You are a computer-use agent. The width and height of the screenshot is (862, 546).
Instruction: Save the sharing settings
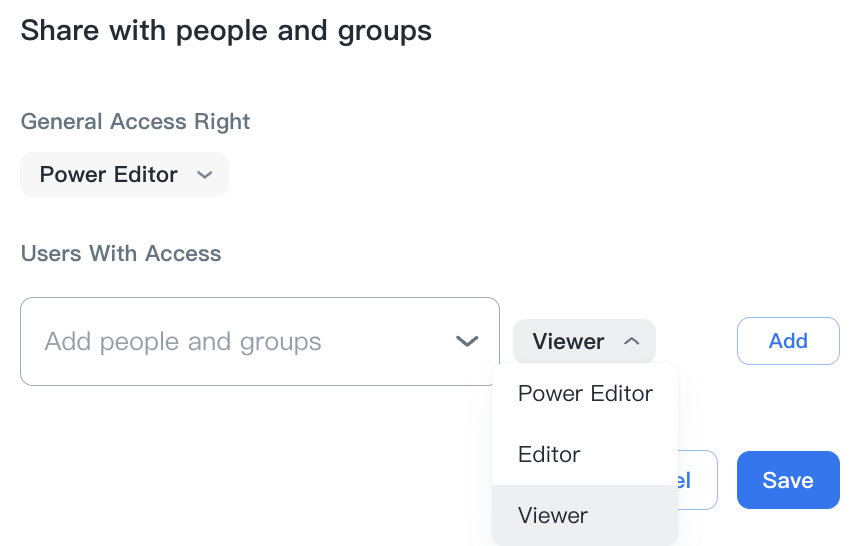pyautogui.click(x=788, y=480)
